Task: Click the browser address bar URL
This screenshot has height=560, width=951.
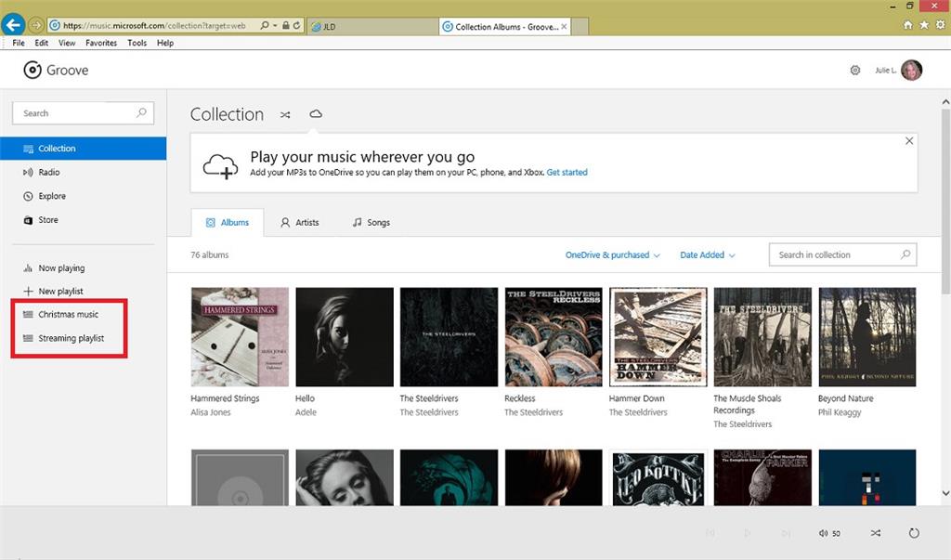Action: (x=155, y=25)
